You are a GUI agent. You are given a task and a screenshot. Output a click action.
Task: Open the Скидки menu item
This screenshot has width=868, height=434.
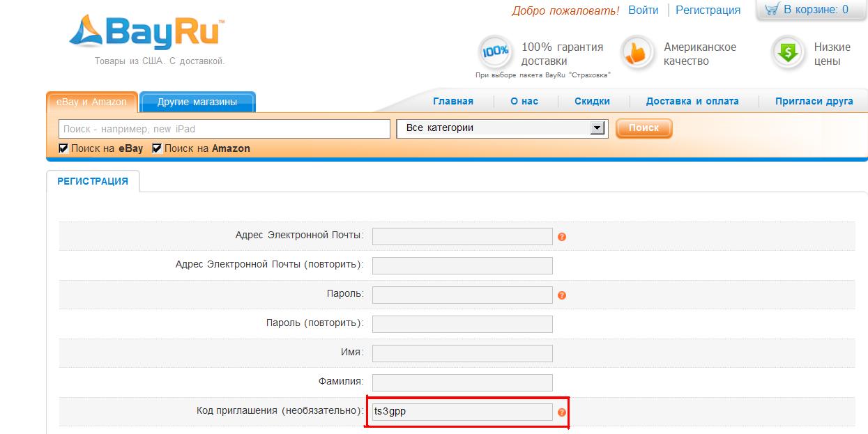(x=592, y=101)
